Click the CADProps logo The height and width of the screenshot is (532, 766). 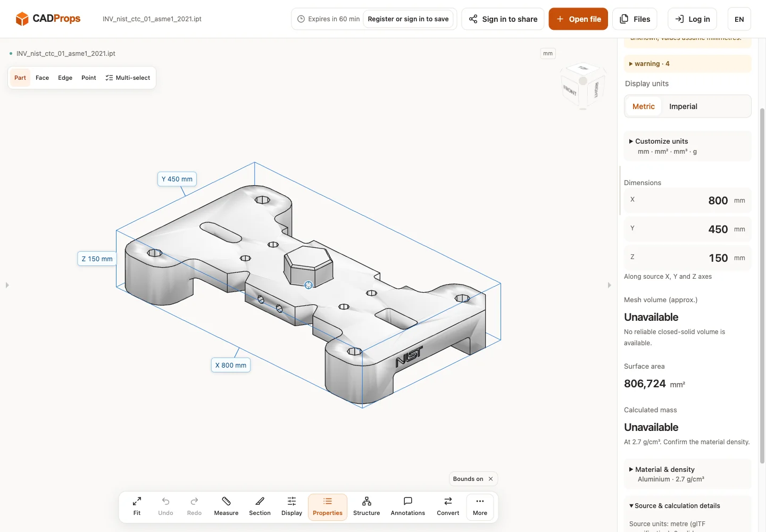pyautogui.click(x=48, y=19)
